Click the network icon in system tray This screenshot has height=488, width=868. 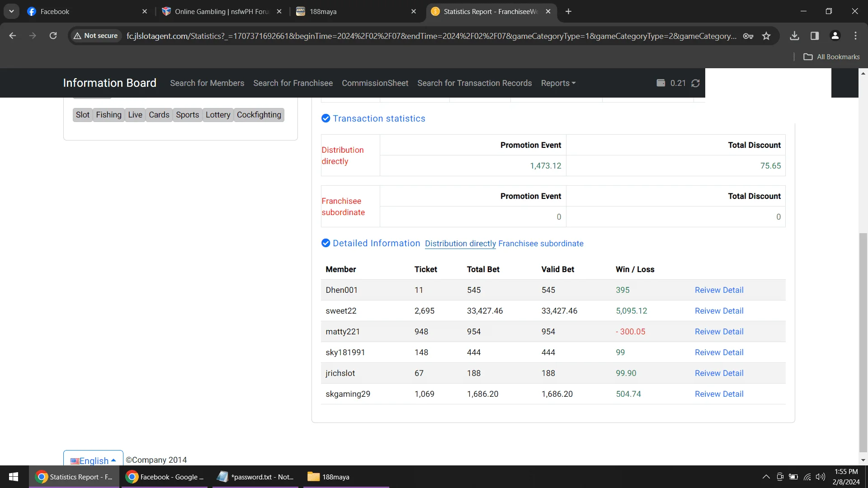pos(807,477)
